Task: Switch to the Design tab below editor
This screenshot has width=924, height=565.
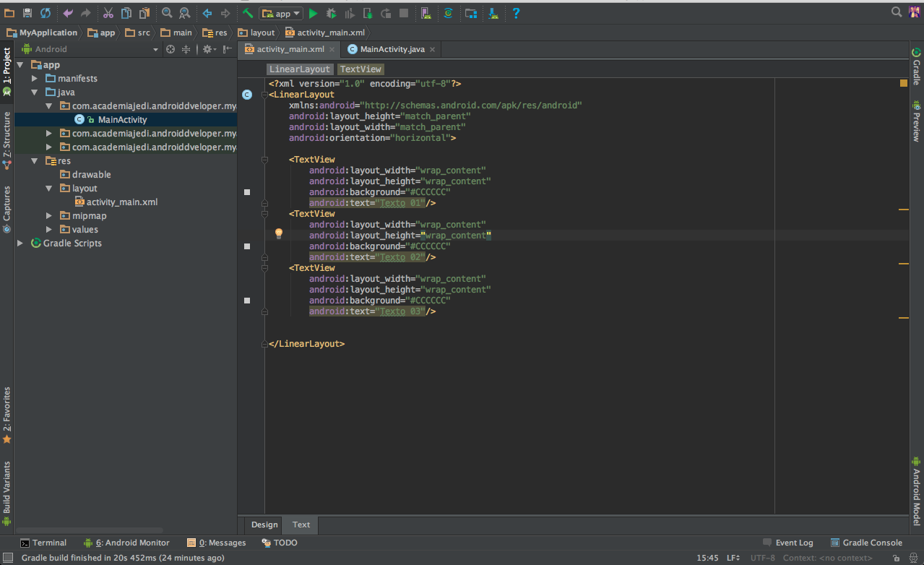Action: click(264, 525)
